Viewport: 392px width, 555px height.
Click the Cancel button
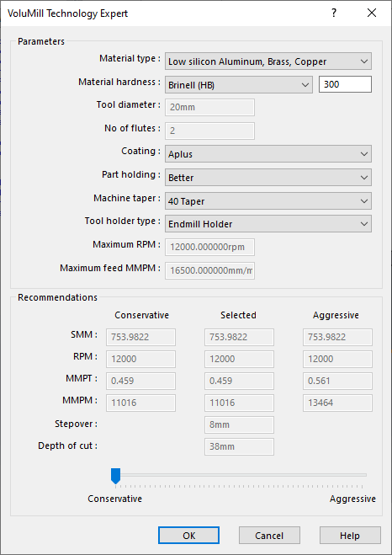(x=269, y=536)
